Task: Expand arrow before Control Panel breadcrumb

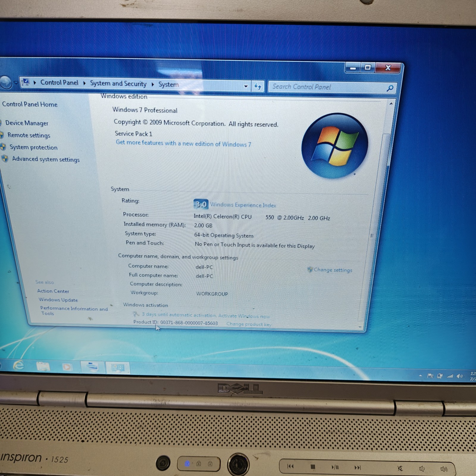Action: (35, 82)
